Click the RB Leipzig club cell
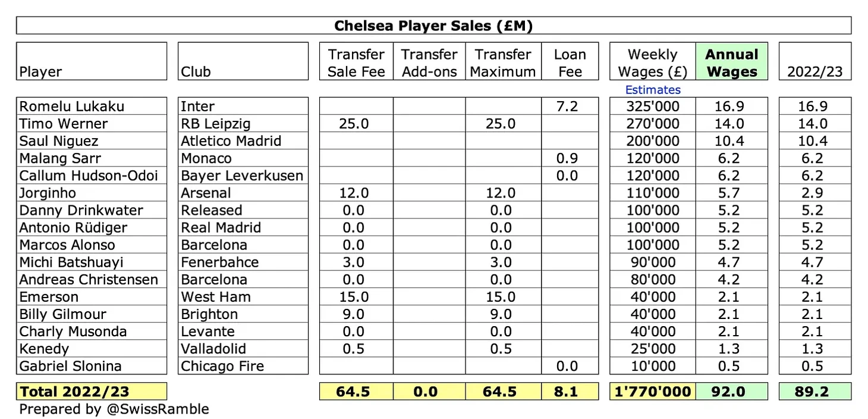Image resolution: width=868 pixels, height=419 pixels. (243, 124)
